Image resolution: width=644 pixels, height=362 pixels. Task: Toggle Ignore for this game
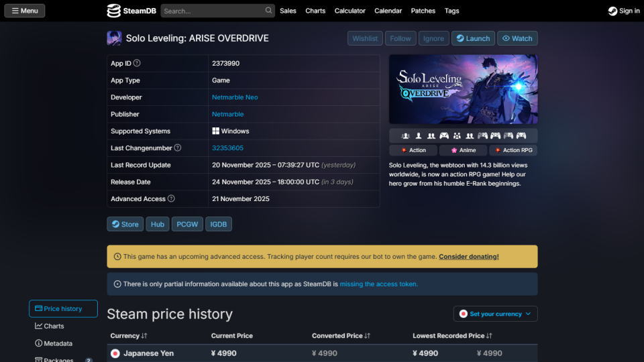[x=433, y=38]
